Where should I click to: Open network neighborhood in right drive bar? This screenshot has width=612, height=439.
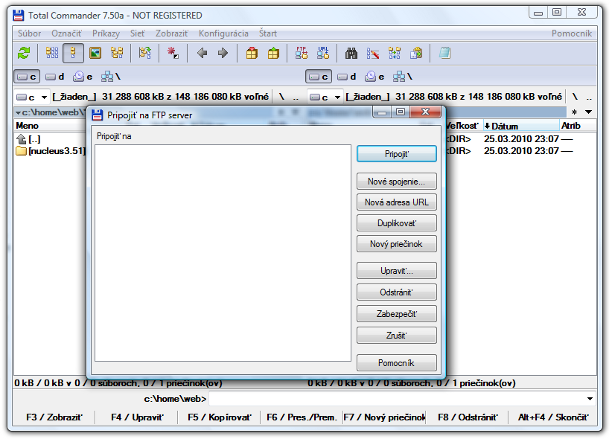403,77
